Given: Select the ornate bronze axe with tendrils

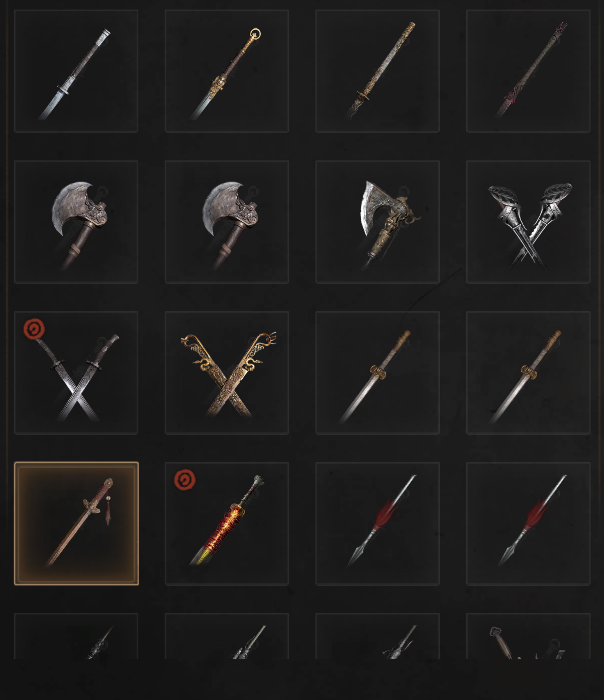Looking at the screenshot, I should 377,222.
